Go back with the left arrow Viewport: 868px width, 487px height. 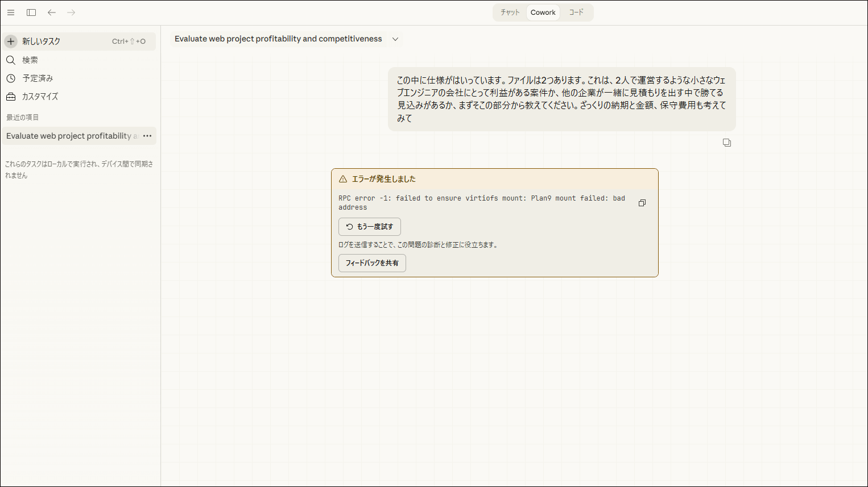coord(52,13)
